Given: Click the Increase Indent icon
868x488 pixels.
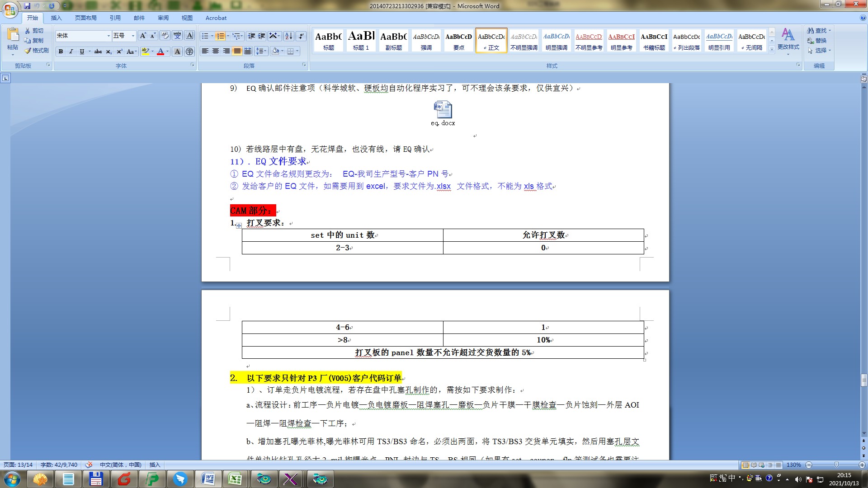Looking at the screenshot, I should 262,36.
